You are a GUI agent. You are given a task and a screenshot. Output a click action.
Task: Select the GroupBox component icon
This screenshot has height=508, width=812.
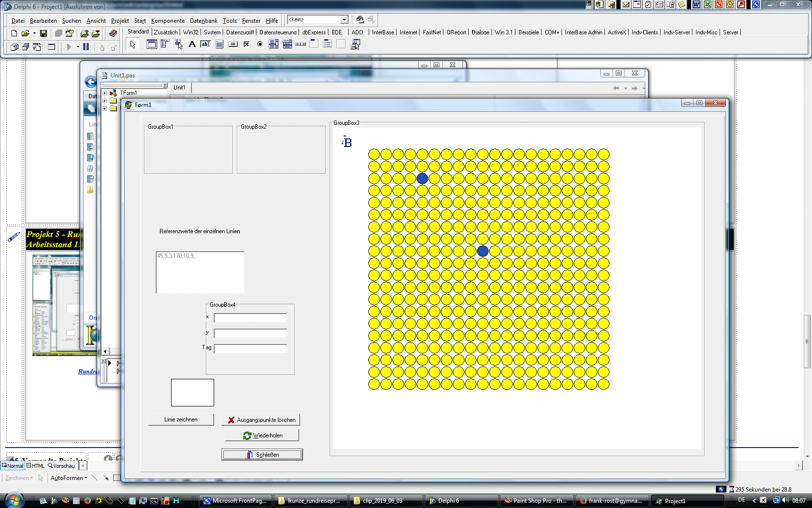(x=314, y=44)
